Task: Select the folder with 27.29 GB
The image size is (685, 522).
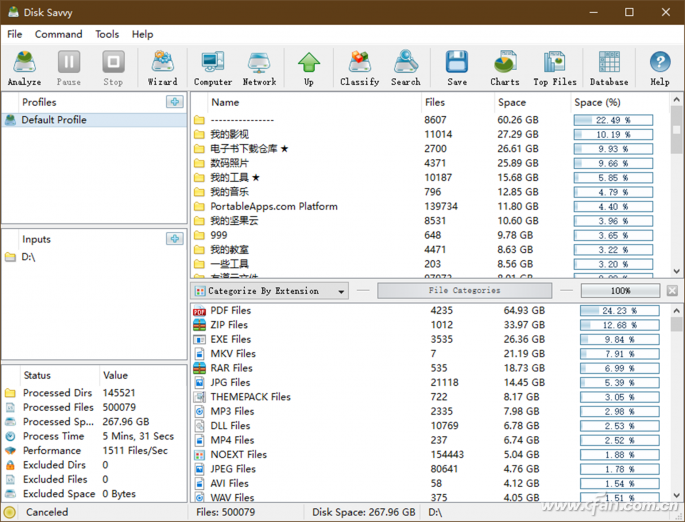Action: (430, 134)
